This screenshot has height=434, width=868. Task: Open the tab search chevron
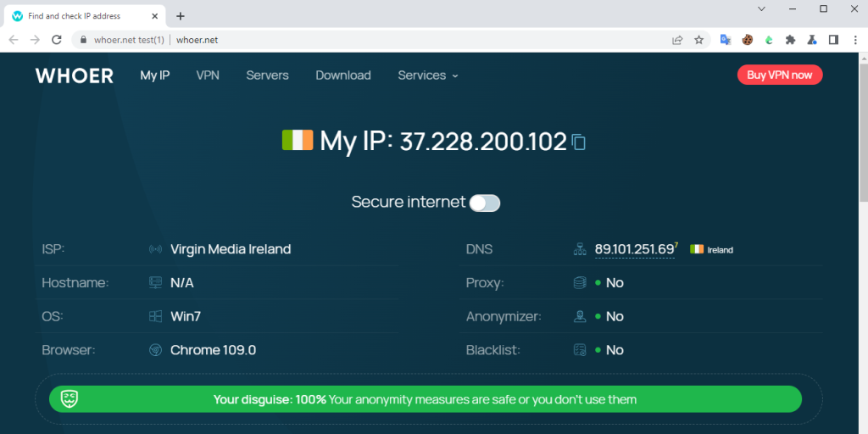[x=762, y=8]
